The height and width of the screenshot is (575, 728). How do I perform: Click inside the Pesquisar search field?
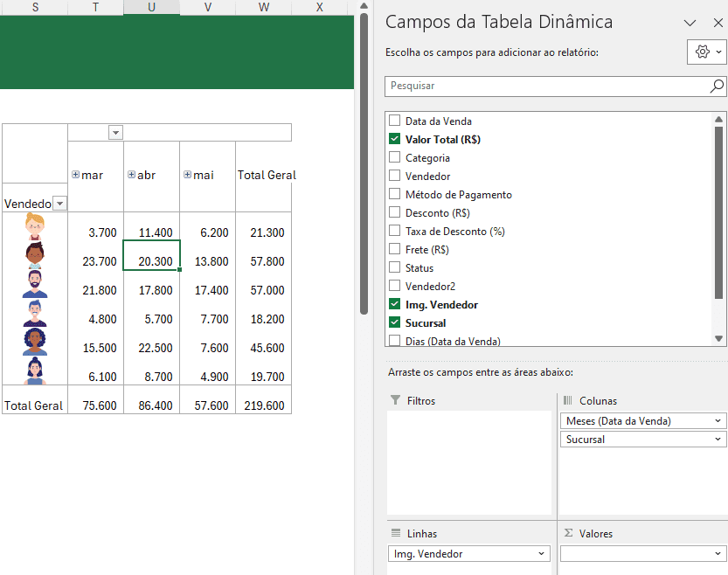[x=524, y=86]
